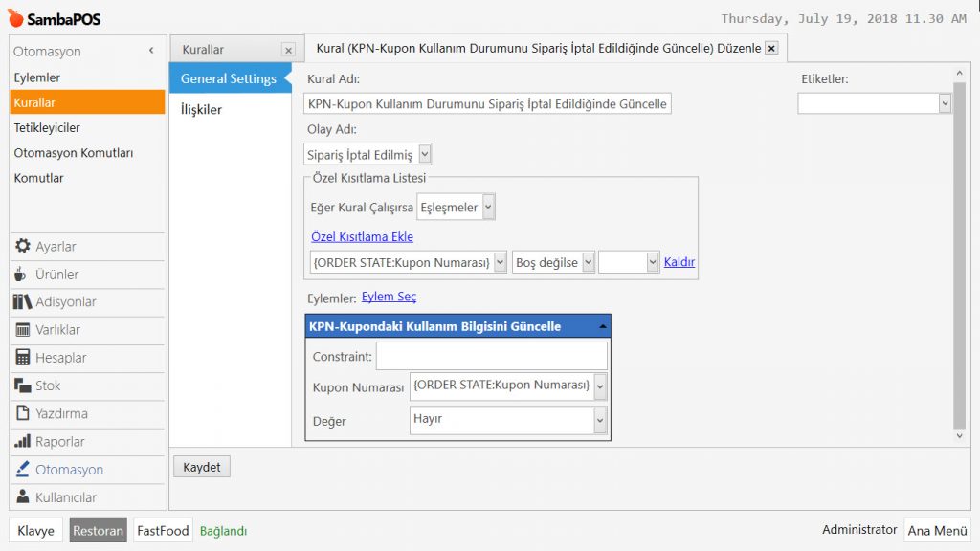Open the Değer Hayır dropdown
Image resolution: width=980 pixels, height=551 pixels.
(x=600, y=421)
